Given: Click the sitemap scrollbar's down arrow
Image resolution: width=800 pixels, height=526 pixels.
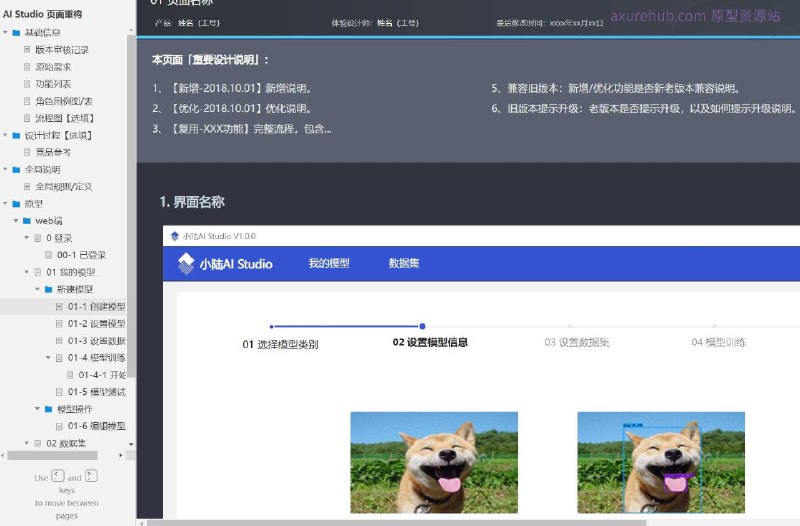Looking at the screenshot, I should tap(131, 444).
